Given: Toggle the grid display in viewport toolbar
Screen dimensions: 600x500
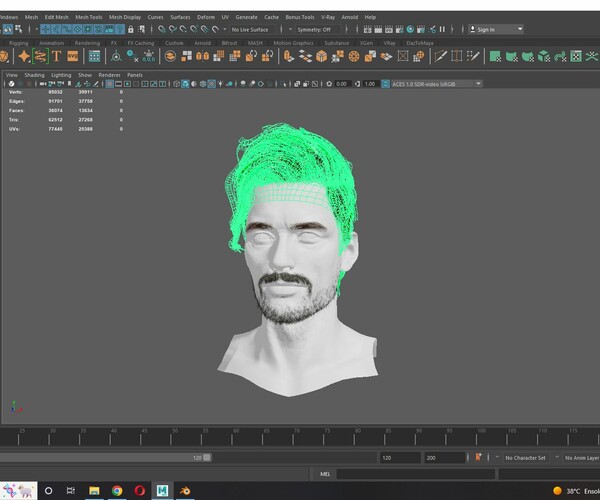Looking at the screenshot, I should [109, 84].
